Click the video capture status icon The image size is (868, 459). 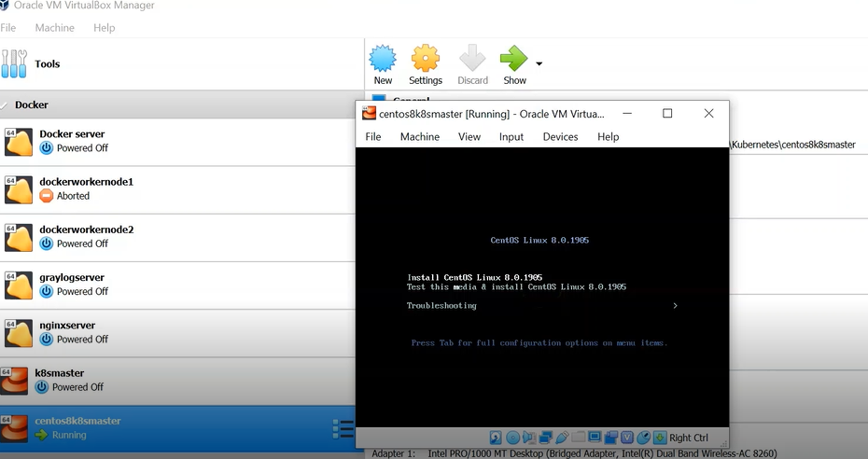[x=610, y=438]
